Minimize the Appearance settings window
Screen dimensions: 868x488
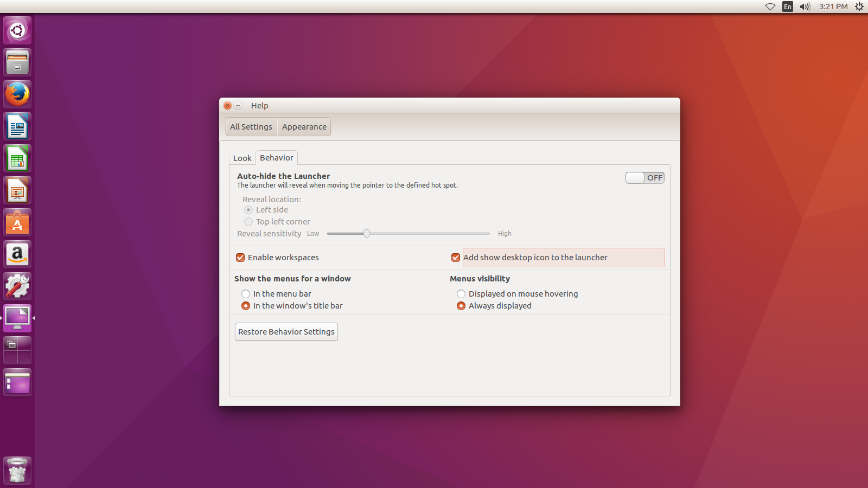(x=238, y=106)
